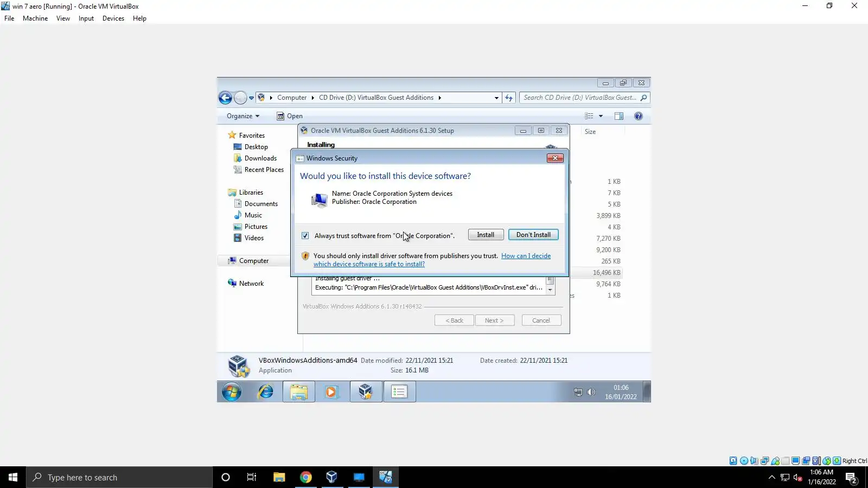Viewport: 868px width, 488px height.
Task: Click the audio status icon in VirtualBox
Action: tap(754, 461)
